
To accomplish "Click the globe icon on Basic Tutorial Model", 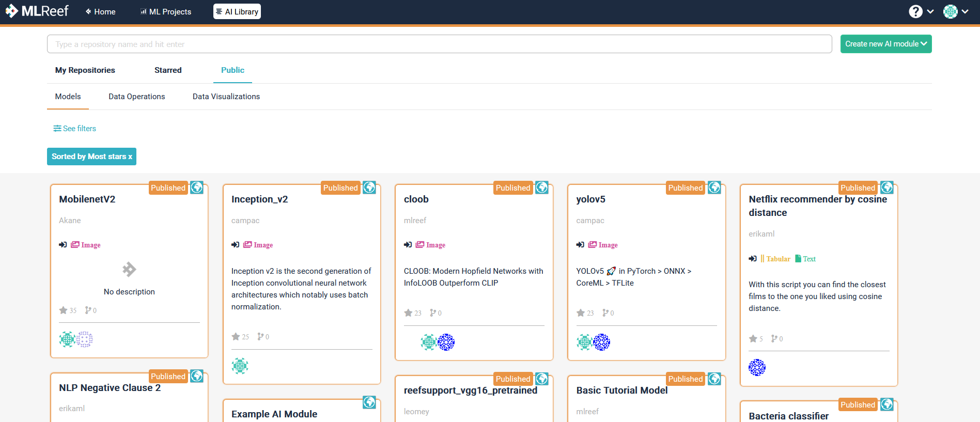I will click(714, 379).
